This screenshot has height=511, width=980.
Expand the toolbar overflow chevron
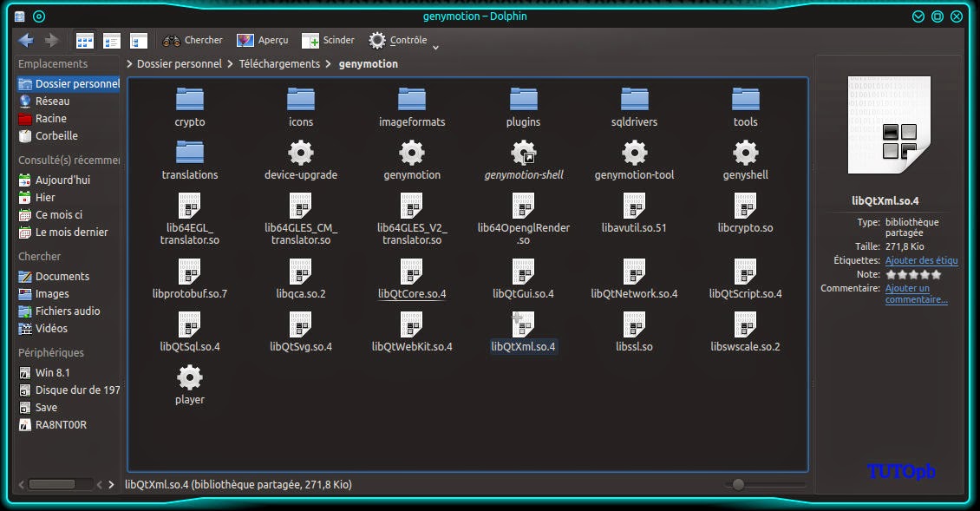(x=435, y=48)
